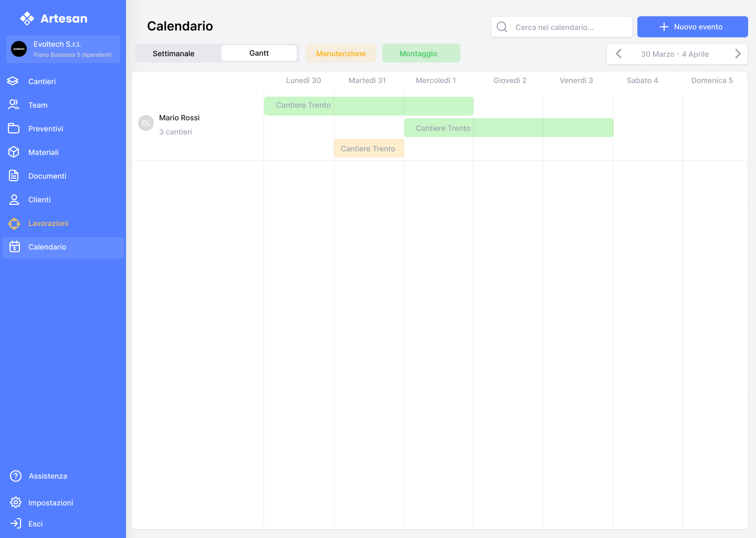Click the Giovedì 2 column header
Viewport: 756px width, 538px height.
pos(510,80)
